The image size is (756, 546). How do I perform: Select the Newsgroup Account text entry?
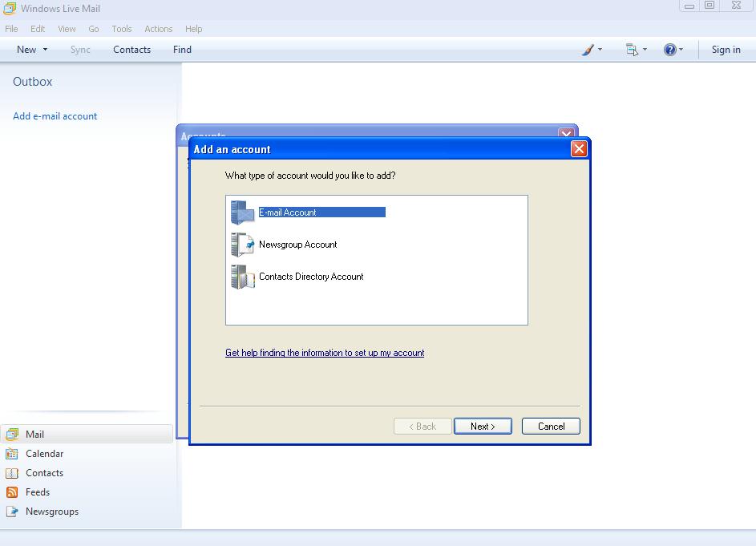[x=297, y=245]
